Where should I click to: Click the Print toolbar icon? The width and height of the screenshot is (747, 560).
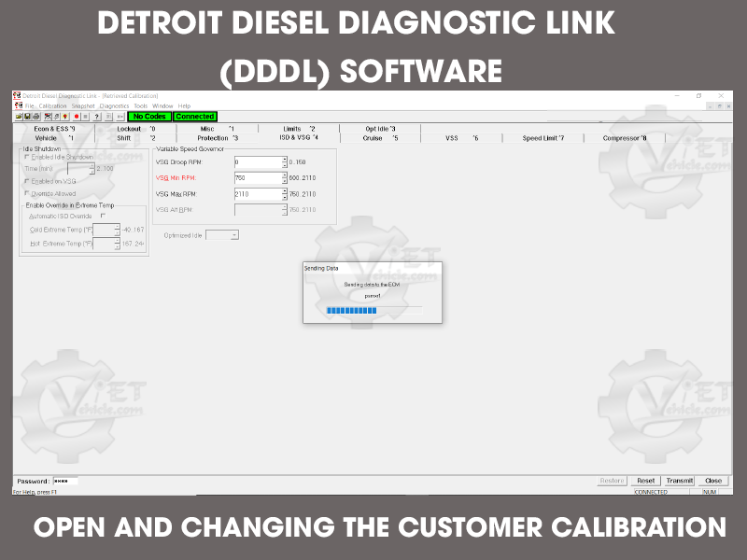[x=35, y=117]
